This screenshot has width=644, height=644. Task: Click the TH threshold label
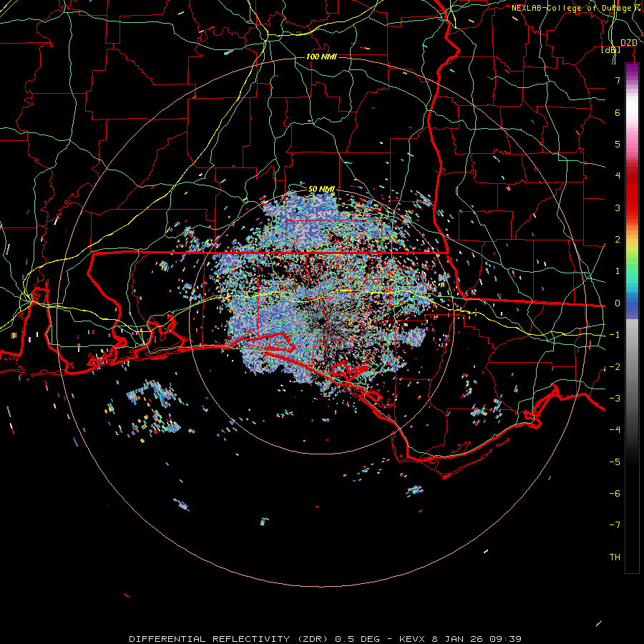coord(615,557)
